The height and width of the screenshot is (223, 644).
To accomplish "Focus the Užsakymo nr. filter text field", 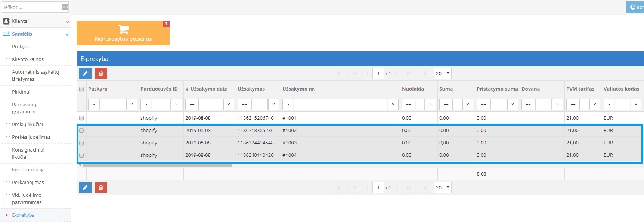I will click(340, 104).
